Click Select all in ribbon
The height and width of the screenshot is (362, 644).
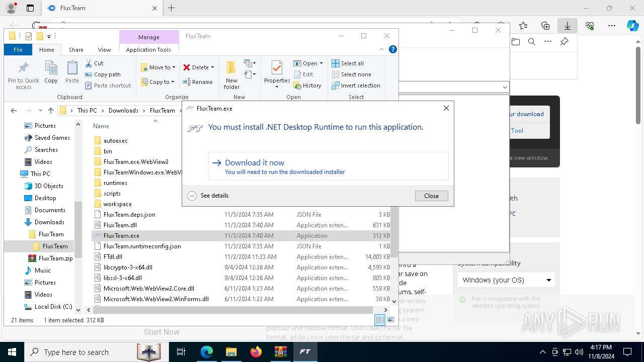coord(348,63)
